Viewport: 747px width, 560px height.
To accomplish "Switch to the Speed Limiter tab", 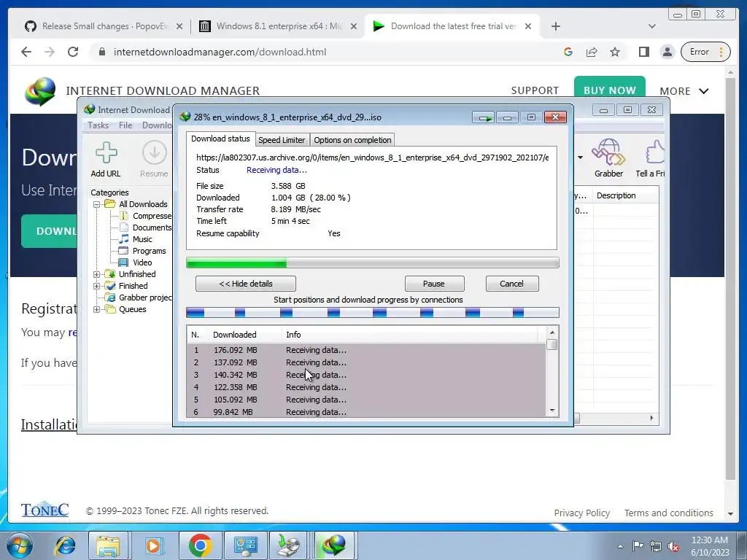I will pyautogui.click(x=282, y=140).
